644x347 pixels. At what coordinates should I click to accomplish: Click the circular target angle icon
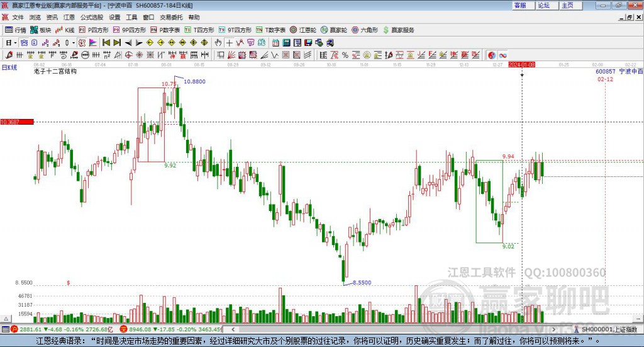pos(128,55)
